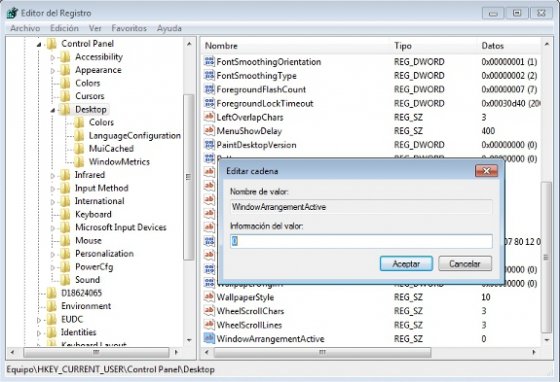Click the LanguageConfiguration folder icon
Screen dimensions: 560x382
(x=79, y=135)
